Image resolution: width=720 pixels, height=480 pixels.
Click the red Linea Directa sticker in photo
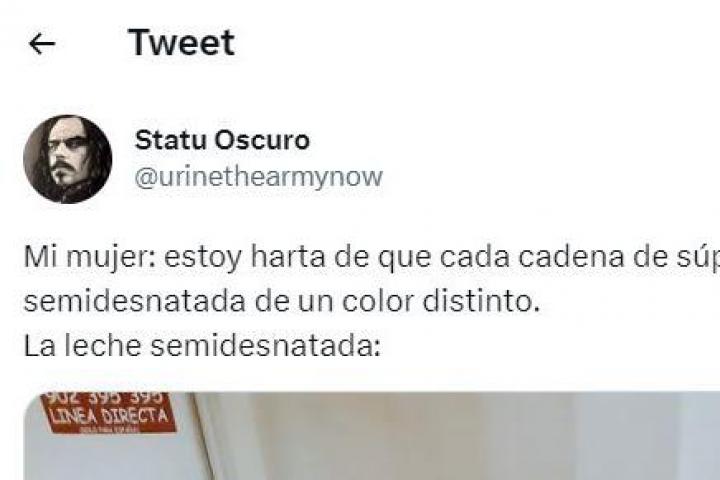pyautogui.click(x=108, y=413)
